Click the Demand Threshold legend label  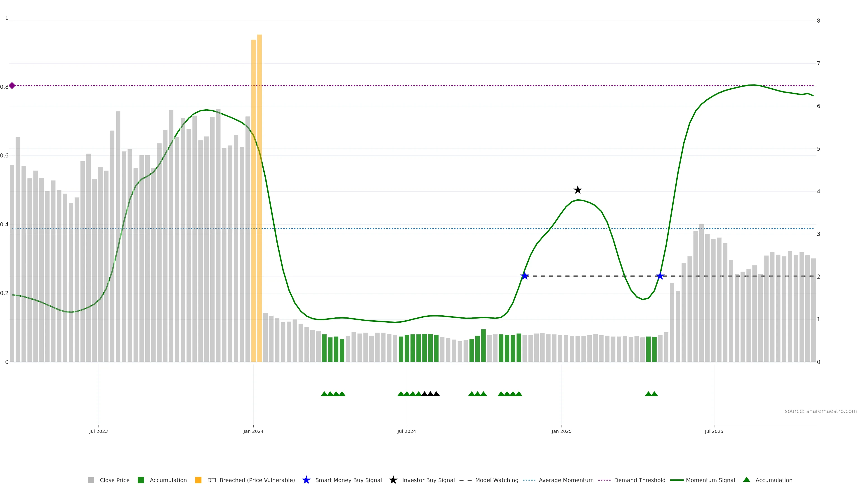click(x=639, y=480)
